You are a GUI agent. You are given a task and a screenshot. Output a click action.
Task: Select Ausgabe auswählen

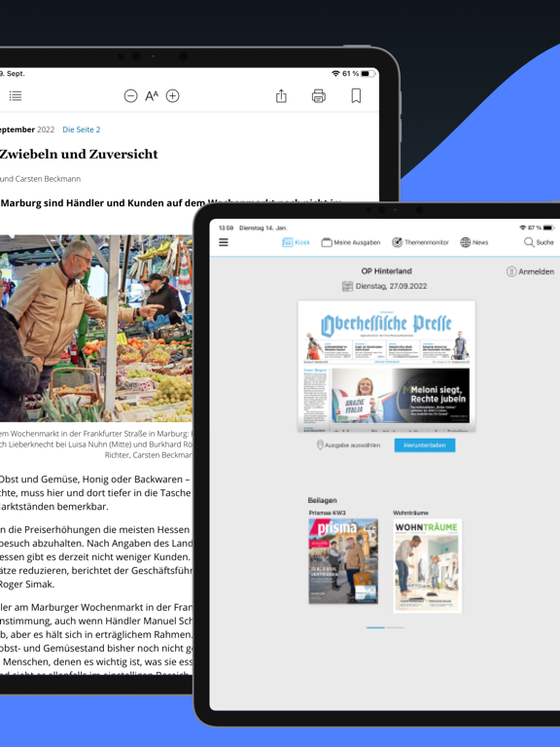tap(349, 445)
